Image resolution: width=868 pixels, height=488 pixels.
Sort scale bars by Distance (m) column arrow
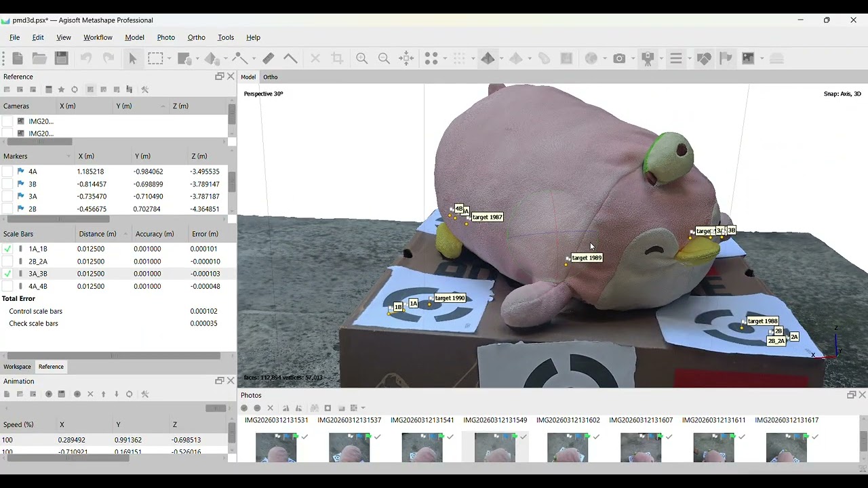[x=125, y=235]
